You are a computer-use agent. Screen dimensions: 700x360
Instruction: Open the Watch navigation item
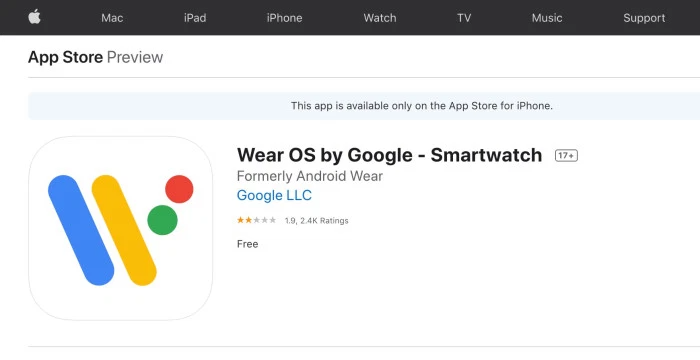coord(379,18)
